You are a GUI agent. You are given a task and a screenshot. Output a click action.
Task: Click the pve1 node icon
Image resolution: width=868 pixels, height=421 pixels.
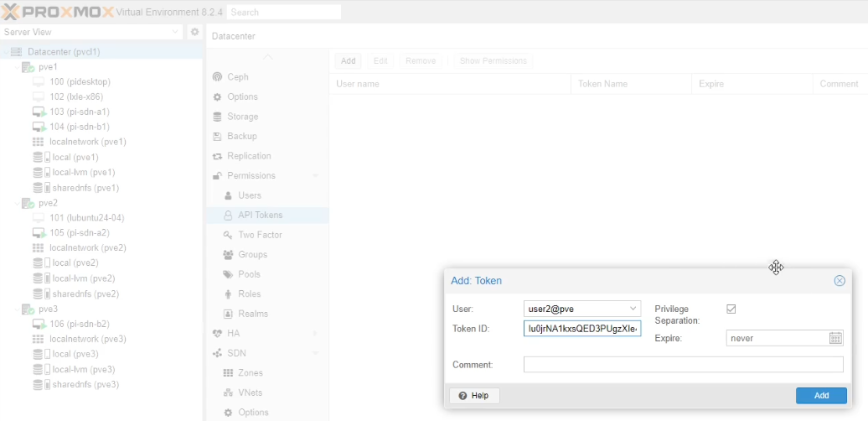tap(28, 67)
